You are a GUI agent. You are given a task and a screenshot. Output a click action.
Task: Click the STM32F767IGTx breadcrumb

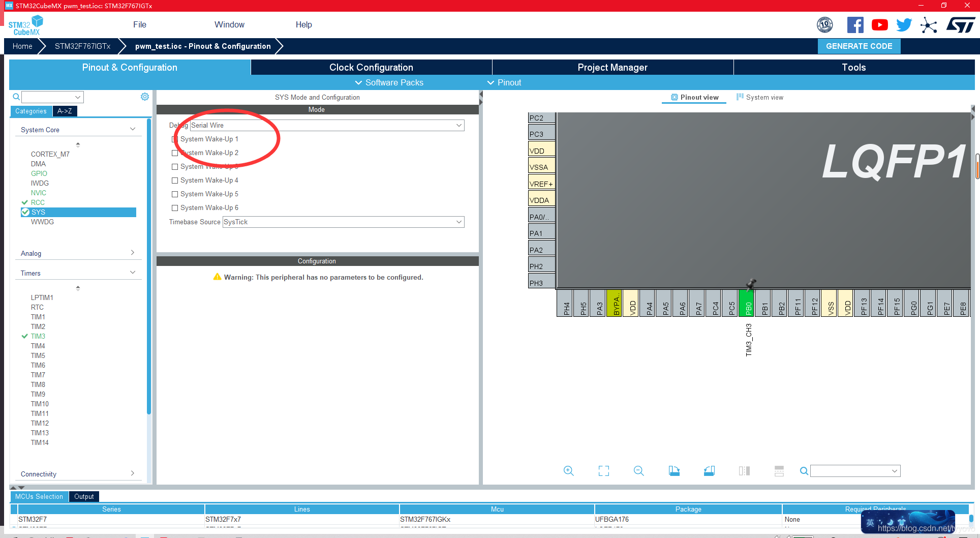tap(82, 46)
